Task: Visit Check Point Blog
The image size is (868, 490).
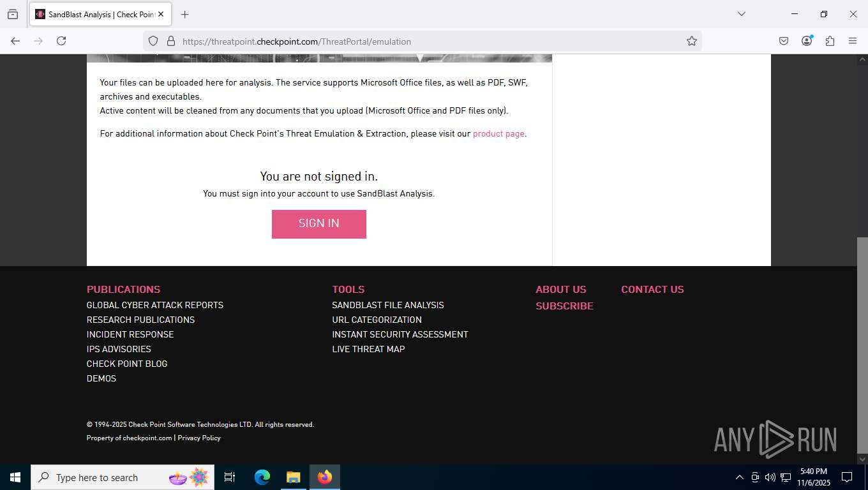Action: pyautogui.click(x=127, y=364)
